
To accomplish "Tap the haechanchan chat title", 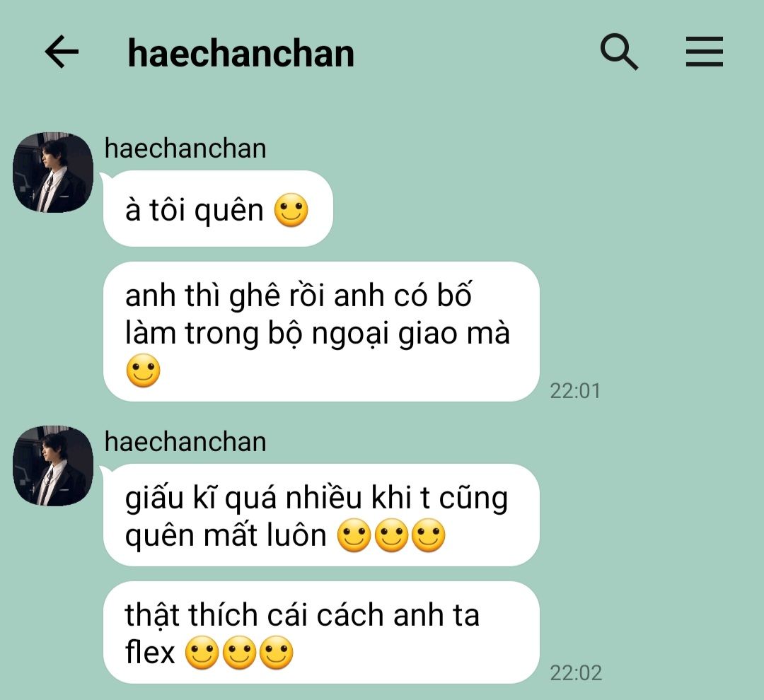I will tap(241, 53).
